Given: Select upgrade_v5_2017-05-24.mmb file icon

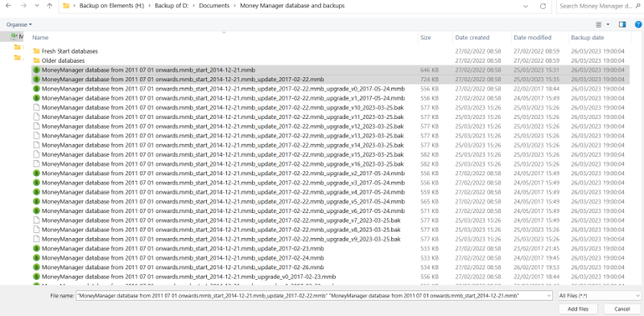Looking at the screenshot, I should point(36,202).
